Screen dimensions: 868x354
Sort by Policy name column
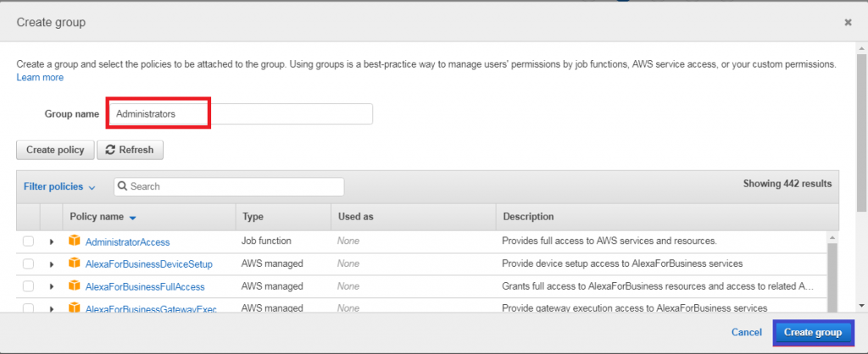tap(103, 217)
